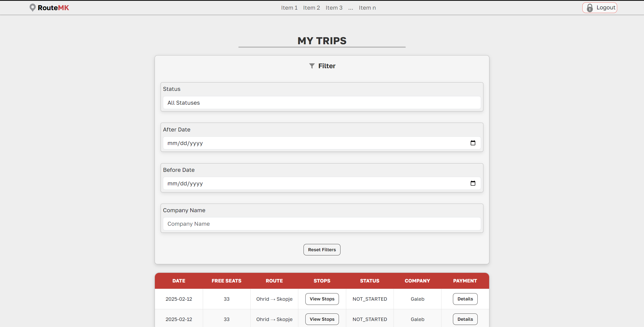Select Item 2 in navigation bar
644x327 pixels.
pos(311,8)
